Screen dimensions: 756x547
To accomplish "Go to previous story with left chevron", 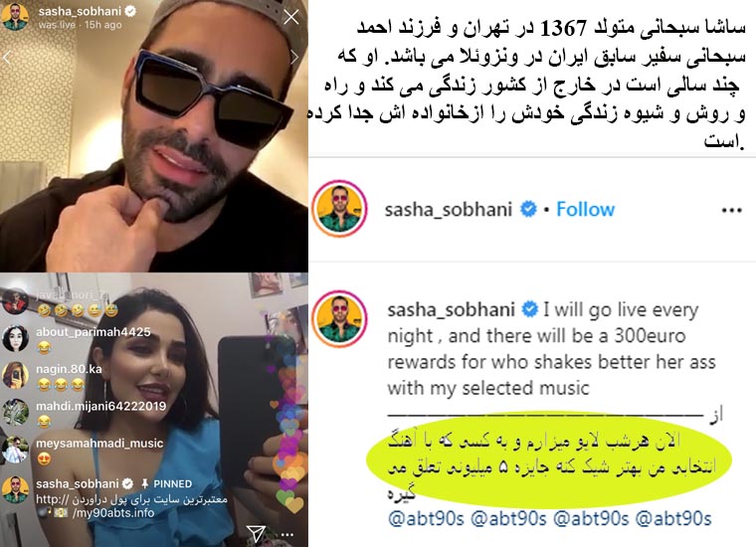I will click(7, 58).
